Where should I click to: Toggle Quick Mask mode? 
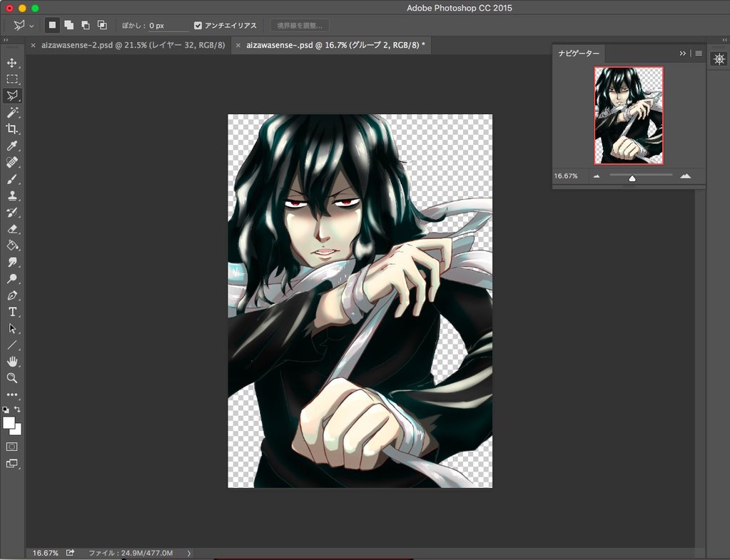(12, 447)
